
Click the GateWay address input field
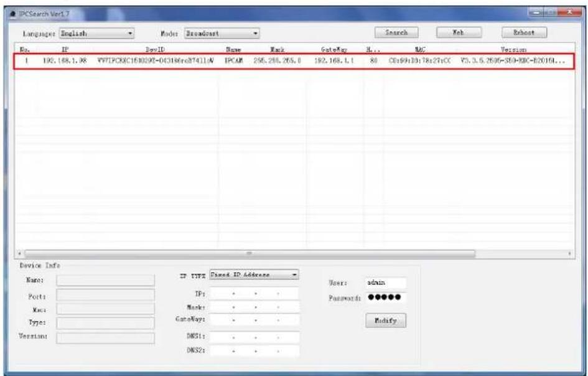pyautogui.click(x=254, y=320)
